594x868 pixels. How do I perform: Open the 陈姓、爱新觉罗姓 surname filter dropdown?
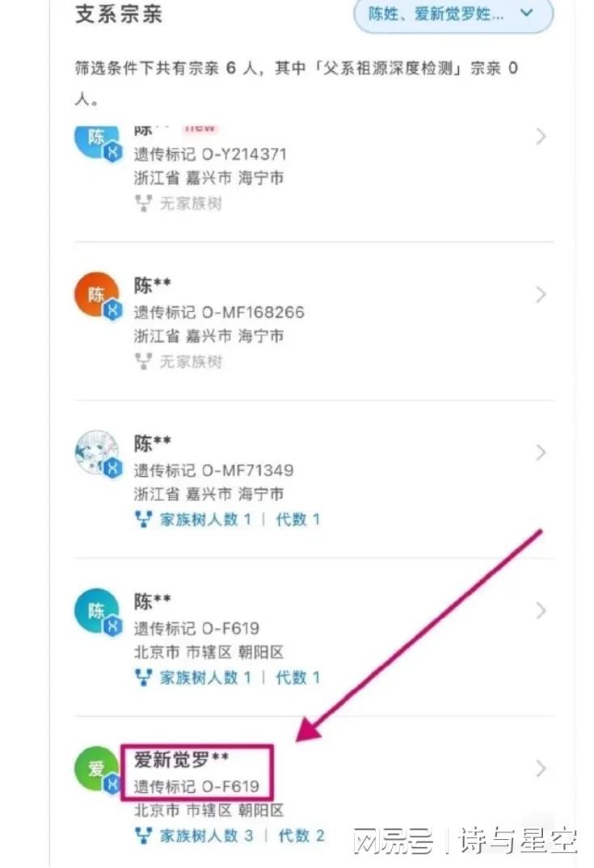[453, 14]
